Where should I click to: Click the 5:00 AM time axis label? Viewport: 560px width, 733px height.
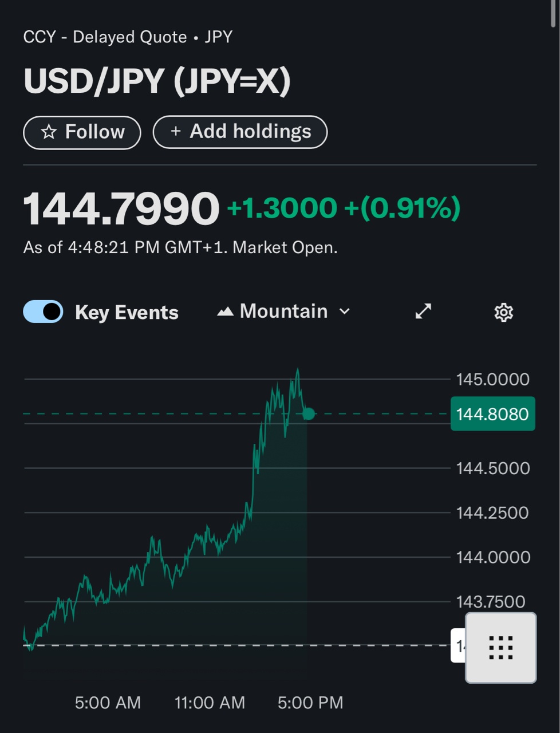pos(108,703)
